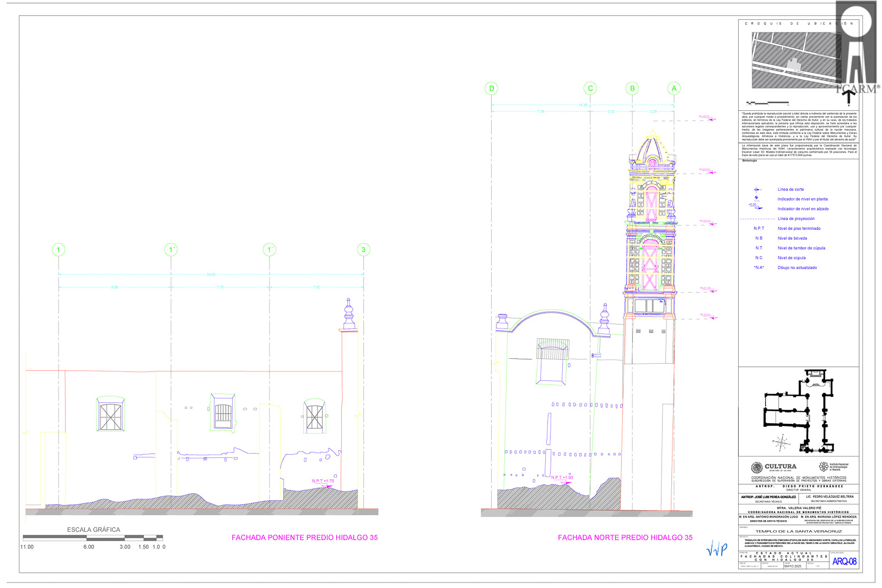Select grid axis bubble B above tower

[632, 88]
